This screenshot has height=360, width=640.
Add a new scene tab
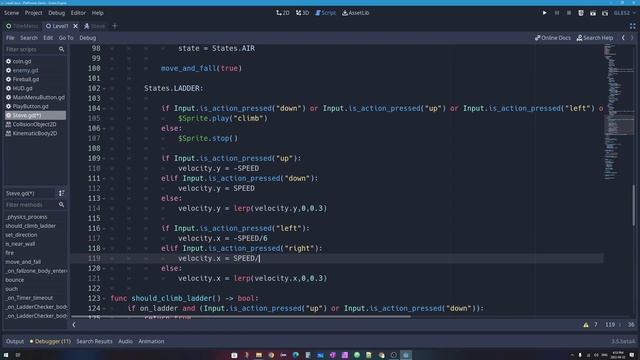point(114,26)
